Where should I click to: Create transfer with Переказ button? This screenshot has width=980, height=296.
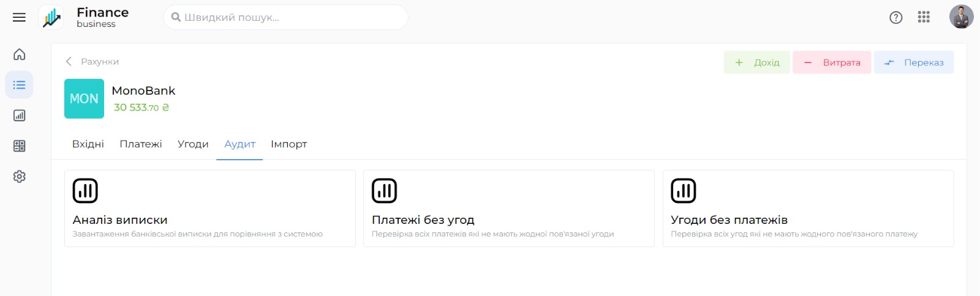913,62
